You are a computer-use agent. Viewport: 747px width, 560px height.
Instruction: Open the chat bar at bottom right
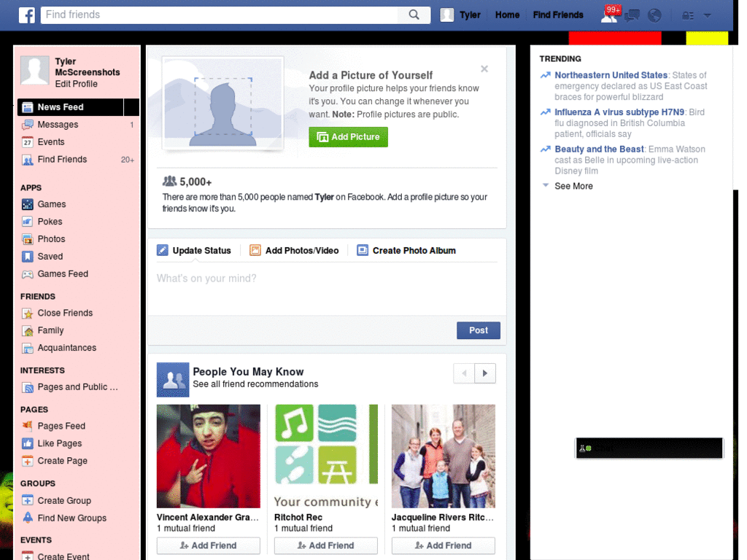(x=649, y=448)
